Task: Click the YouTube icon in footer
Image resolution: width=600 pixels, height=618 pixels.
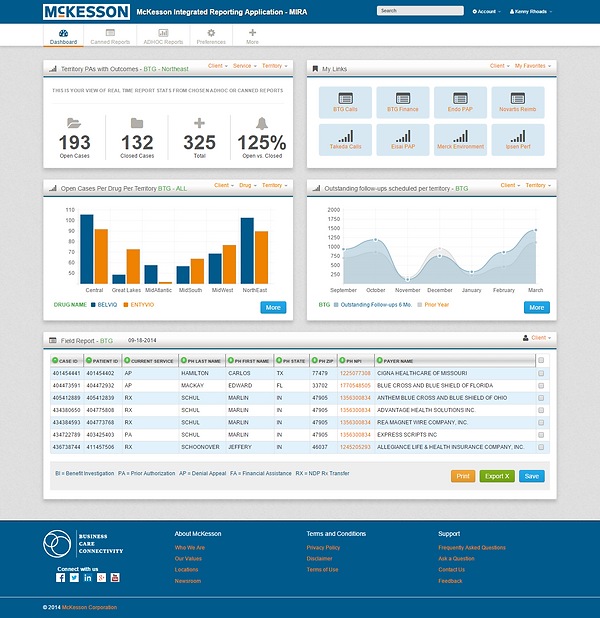Action: (115, 578)
